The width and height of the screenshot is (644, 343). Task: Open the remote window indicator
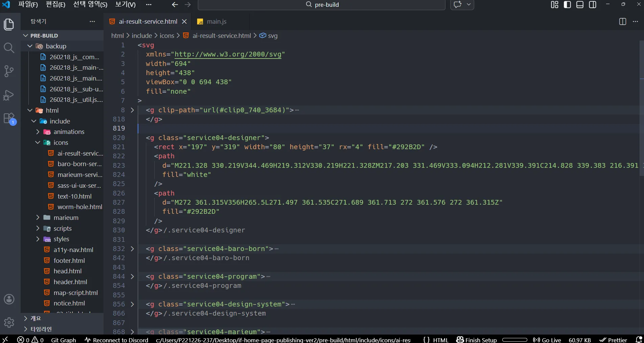point(5,339)
